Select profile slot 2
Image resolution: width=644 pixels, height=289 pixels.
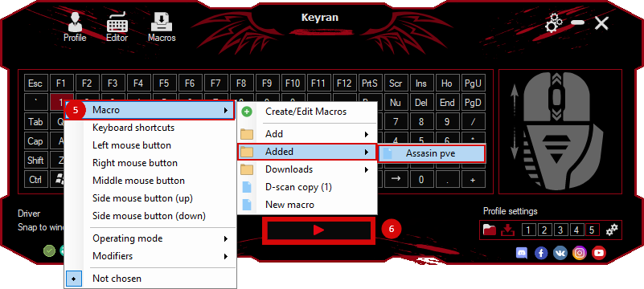[544, 230]
